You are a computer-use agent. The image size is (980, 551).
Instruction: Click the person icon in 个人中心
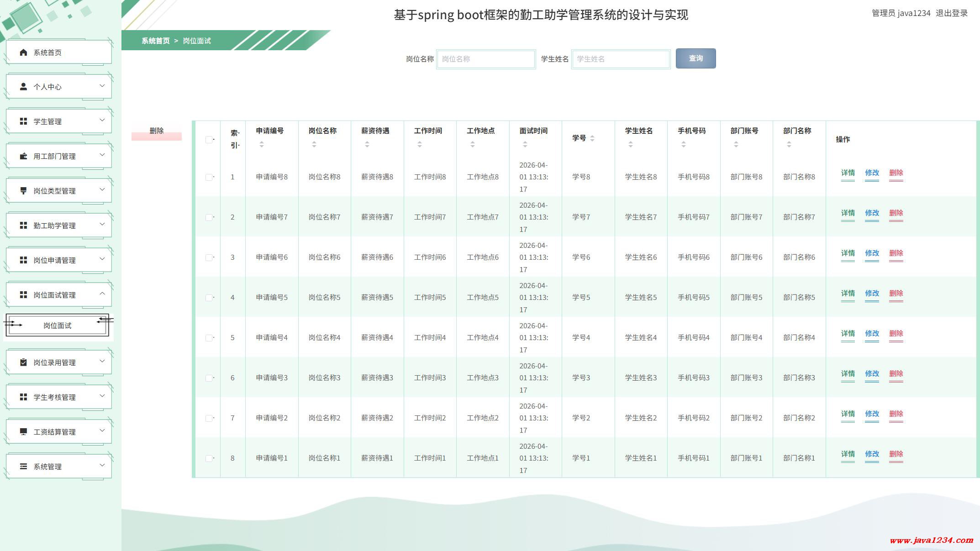click(x=24, y=87)
